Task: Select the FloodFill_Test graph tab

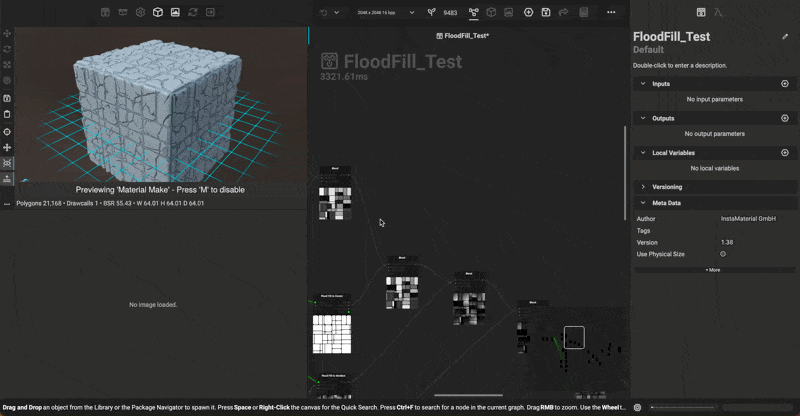Action: click(463, 35)
